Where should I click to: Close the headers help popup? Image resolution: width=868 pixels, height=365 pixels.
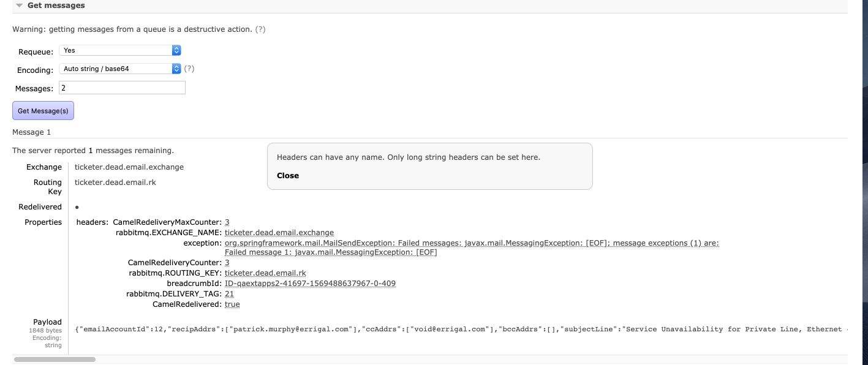point(288,176)
